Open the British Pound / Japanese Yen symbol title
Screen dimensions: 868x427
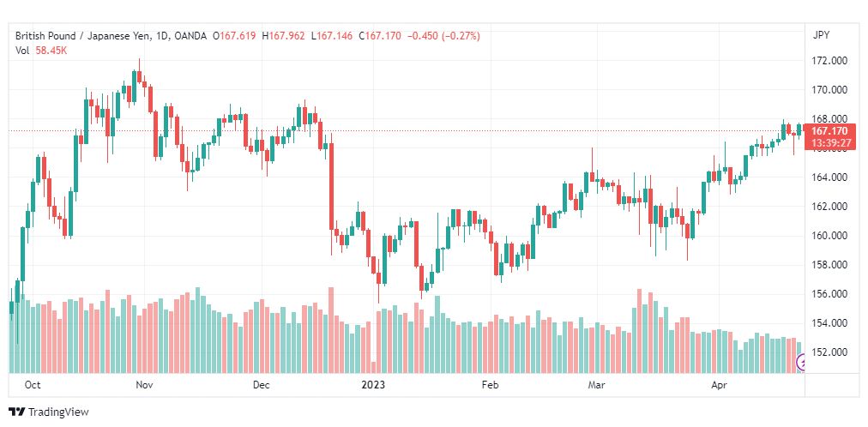pos(81,37)
